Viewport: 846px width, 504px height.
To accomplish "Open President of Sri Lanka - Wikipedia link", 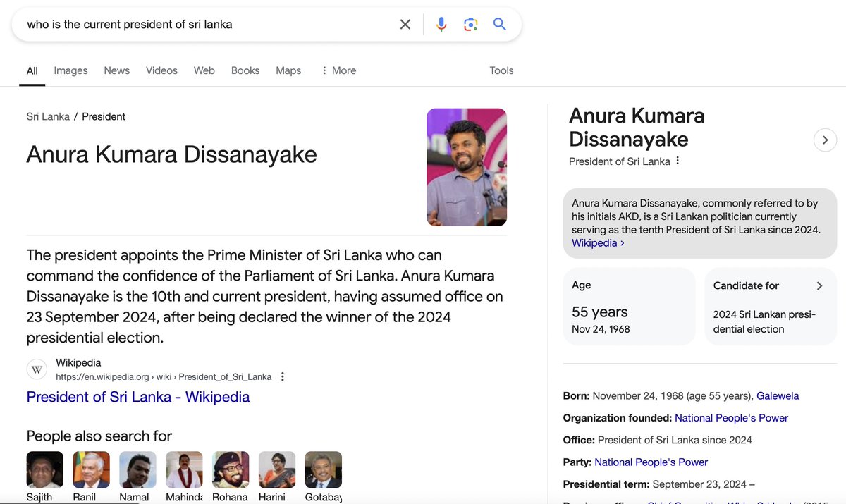I will pyautogui.click(x=138, y=397).
